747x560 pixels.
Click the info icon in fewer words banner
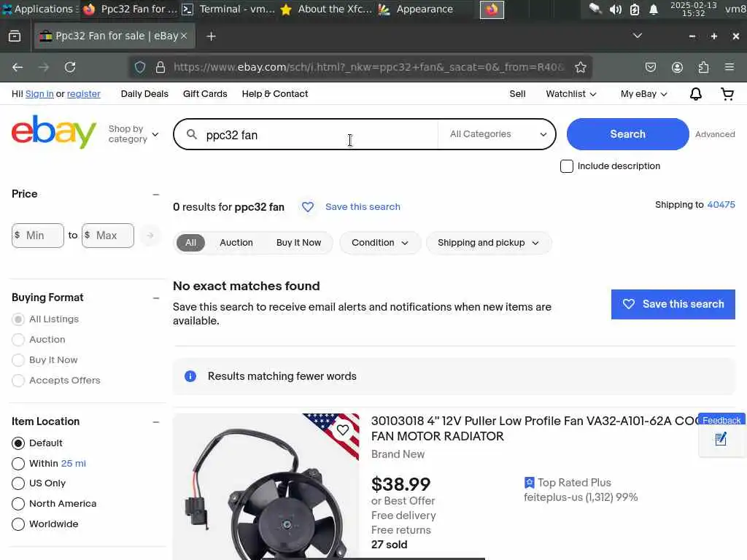[x=190, y=376]
